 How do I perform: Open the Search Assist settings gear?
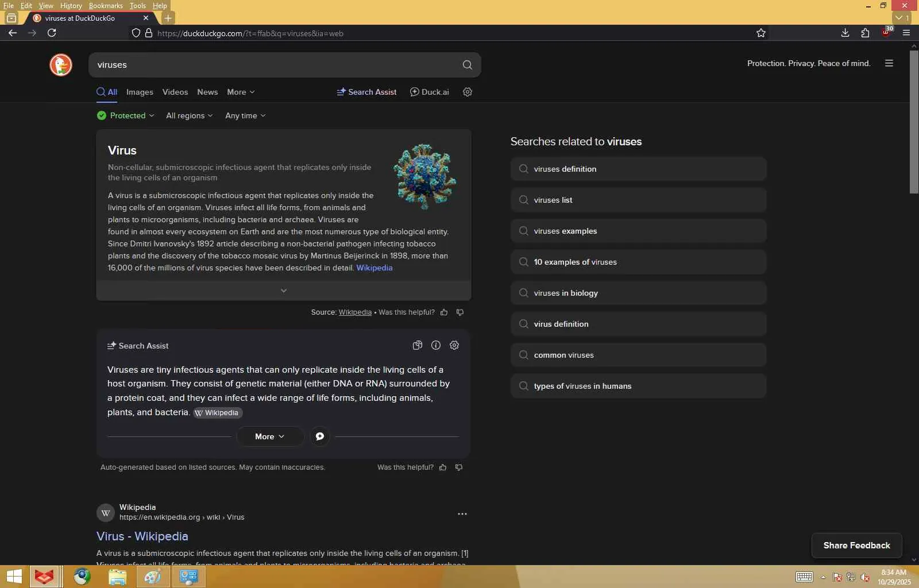454,345
